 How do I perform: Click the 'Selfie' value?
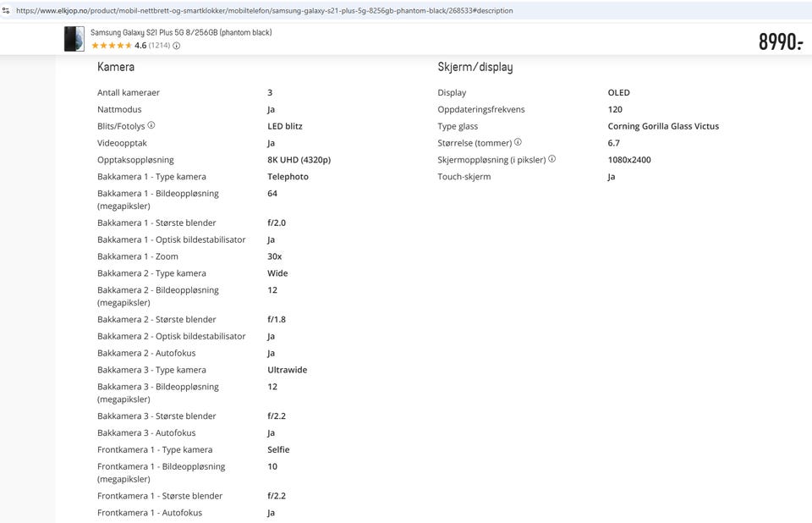[278, 449]
